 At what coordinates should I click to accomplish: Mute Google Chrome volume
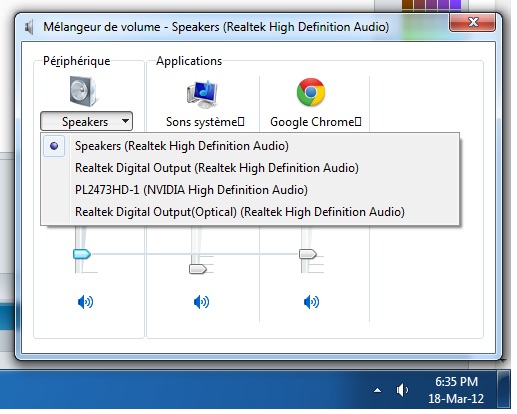tap(311, 302)
